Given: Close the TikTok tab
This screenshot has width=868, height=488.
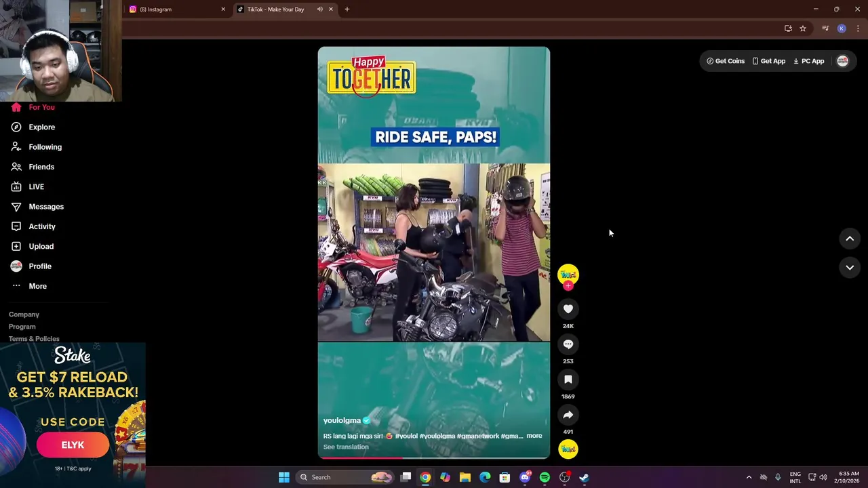Looking at the screenshot, I should (x=331, y=9).
